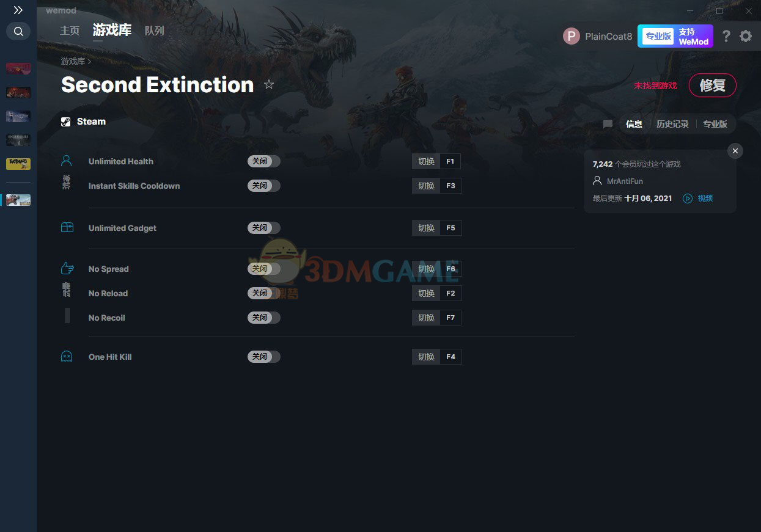Select the 信息 tab

pos(634,124)
